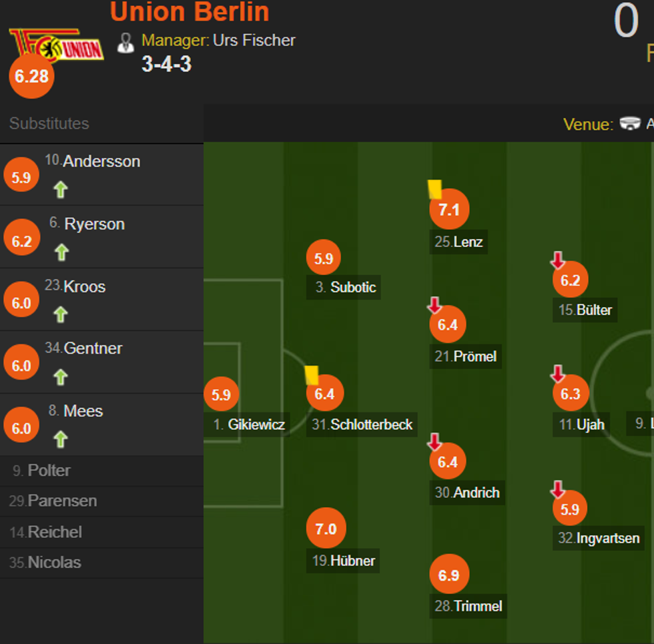
Task: Open Trimmel player name label
Action: [477, 606]
